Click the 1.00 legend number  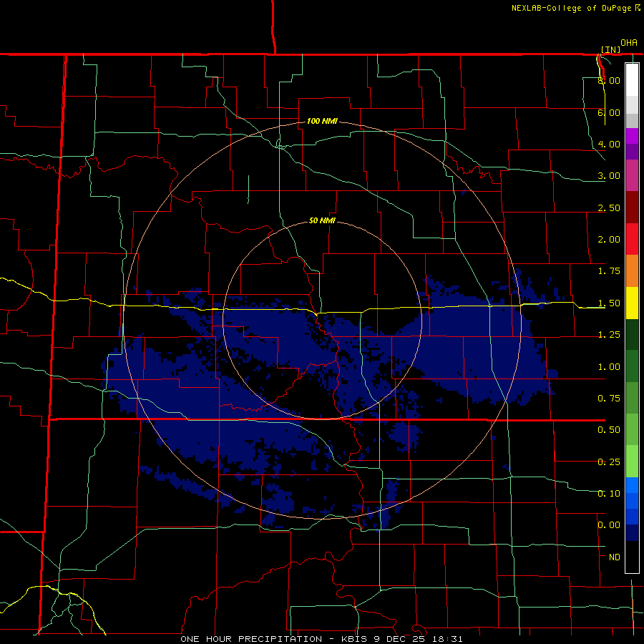point(609,367)
